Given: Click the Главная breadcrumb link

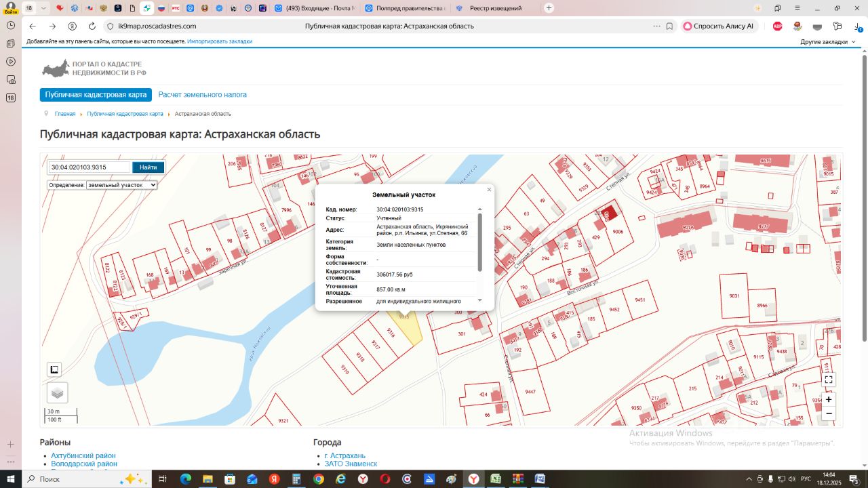Looking at the screenshot, I should coord(65,114).
